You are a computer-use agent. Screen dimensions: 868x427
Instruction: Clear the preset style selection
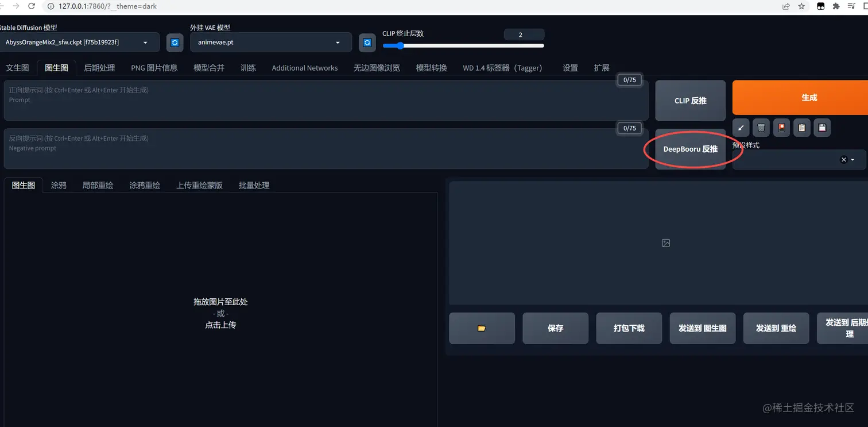click(843, 160)
